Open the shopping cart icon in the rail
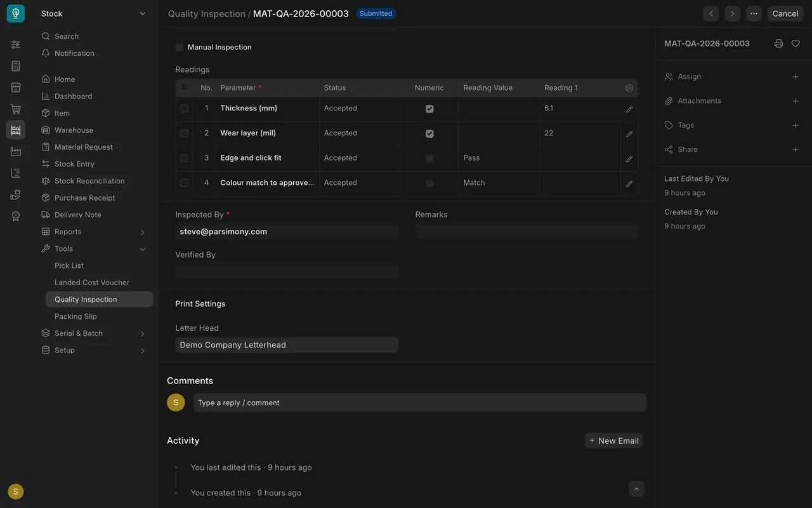The height and width of the screenshot is (508, 812). (x=16, y=109)
